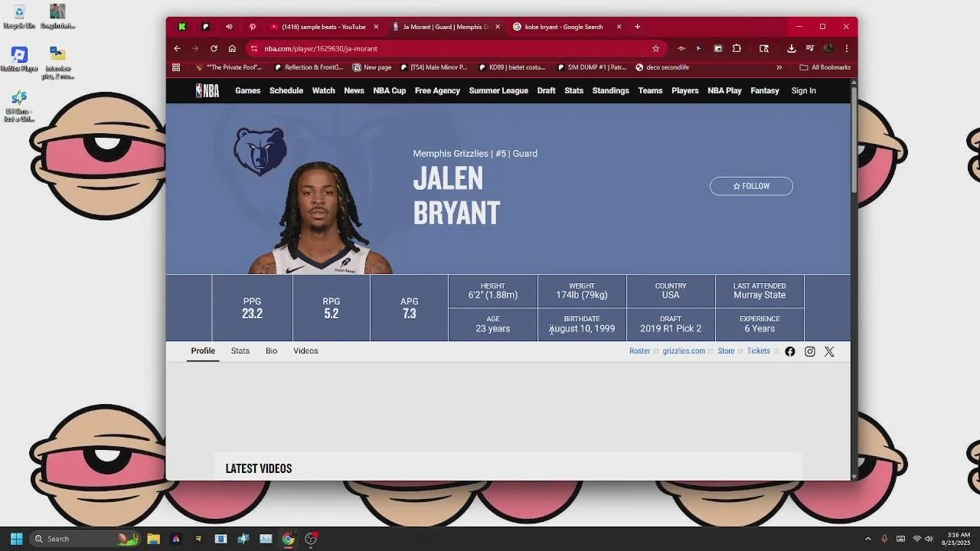Open the All Bookmarks folder
980x551 pixels.
(825, 67)
